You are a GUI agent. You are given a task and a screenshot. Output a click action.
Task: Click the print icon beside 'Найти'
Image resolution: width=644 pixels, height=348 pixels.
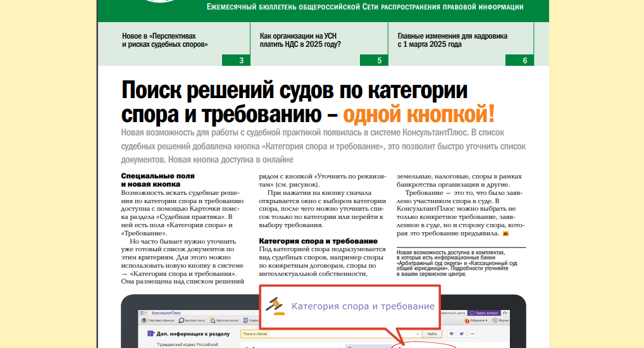[452, 333]
